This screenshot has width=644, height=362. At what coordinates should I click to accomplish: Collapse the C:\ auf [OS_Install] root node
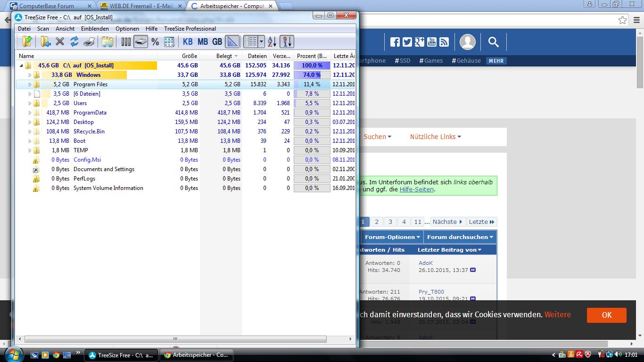pyautogui.click(x=21, y=66)
